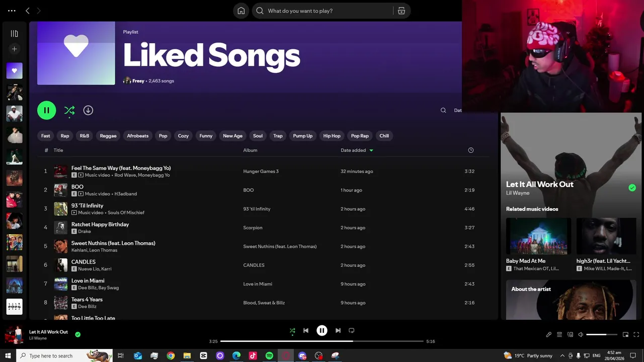Navigate back with the left arrow
644x362 pixels.
pyautogui.click(x=28, y=11)
